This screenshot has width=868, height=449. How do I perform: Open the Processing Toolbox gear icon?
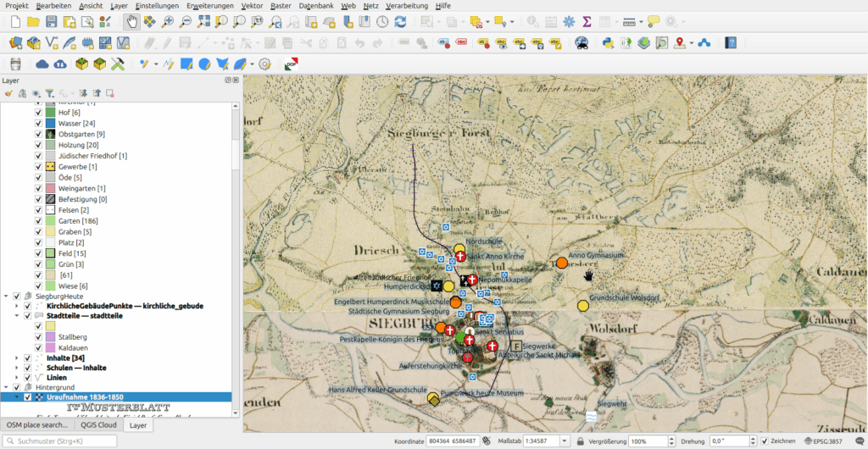(x=568, y=21)
